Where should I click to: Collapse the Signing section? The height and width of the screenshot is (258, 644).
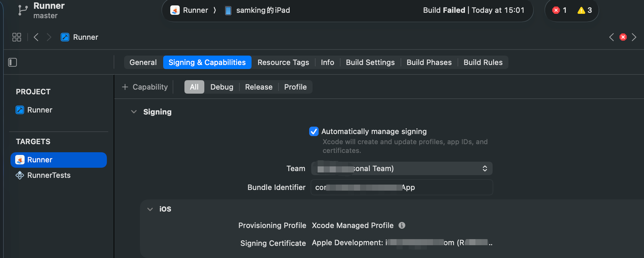coord(134,112)
